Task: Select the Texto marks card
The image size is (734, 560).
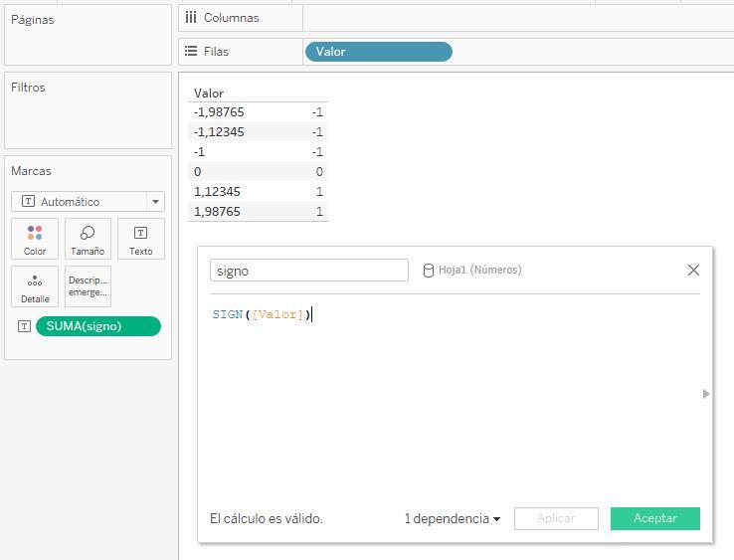Action: coord(140,239)
